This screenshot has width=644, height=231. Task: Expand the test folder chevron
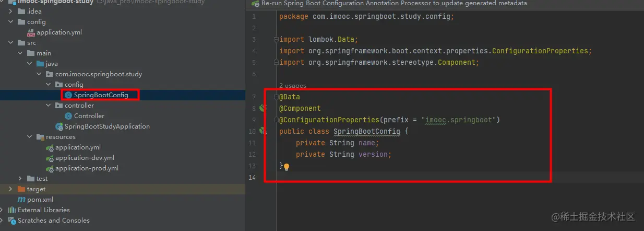tap(20, 179)
